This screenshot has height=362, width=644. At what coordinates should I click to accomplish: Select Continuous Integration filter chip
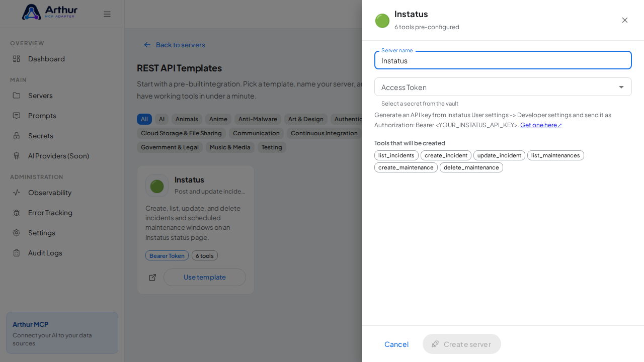click(324, 133)
